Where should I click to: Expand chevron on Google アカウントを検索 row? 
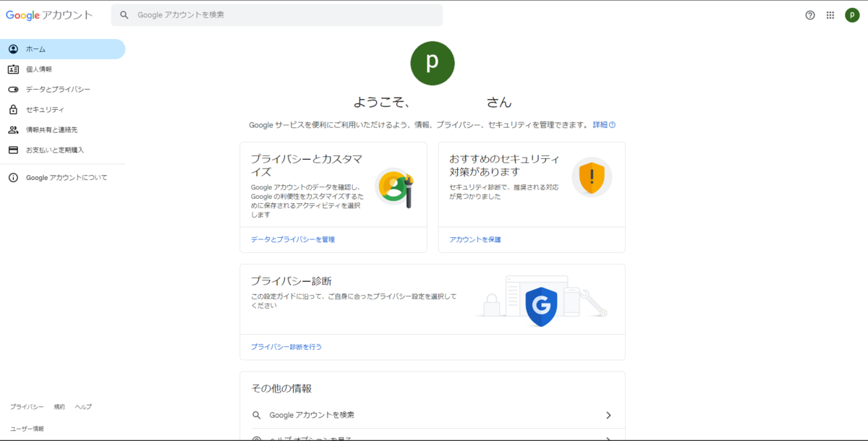coord(608,415)
